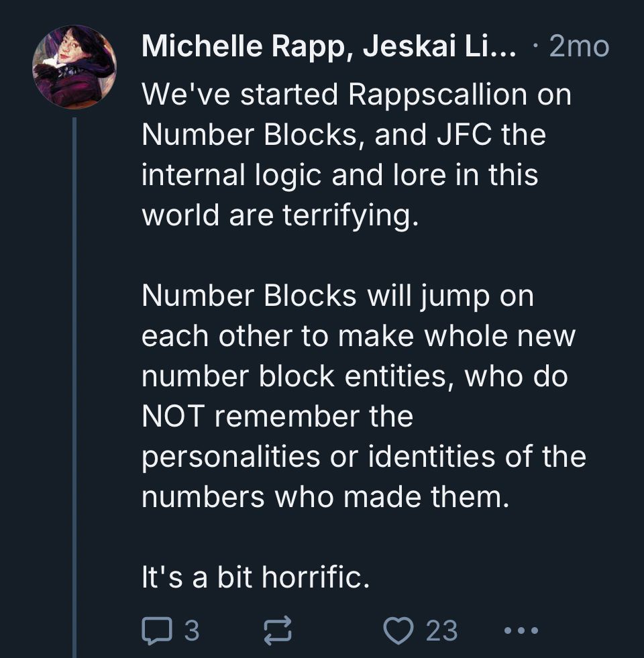This screenshot has width=644, height=658.
Task: Click the "world are terrifying." line
Action: click(280, 216)
